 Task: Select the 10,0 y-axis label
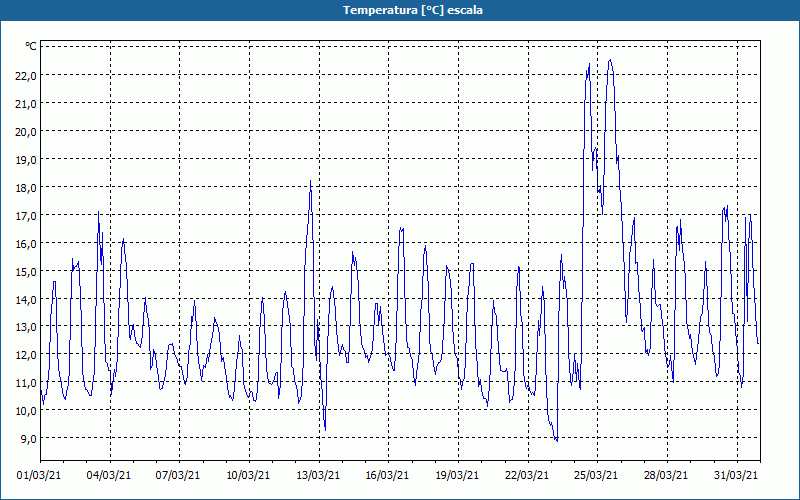(x=26, y=411)
